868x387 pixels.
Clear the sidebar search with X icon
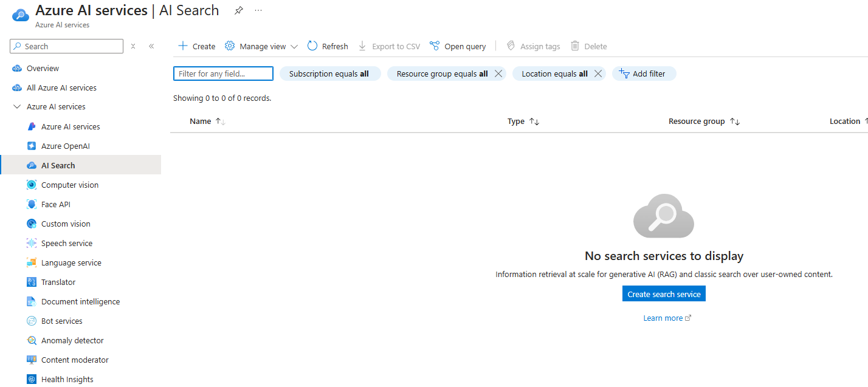133,46
